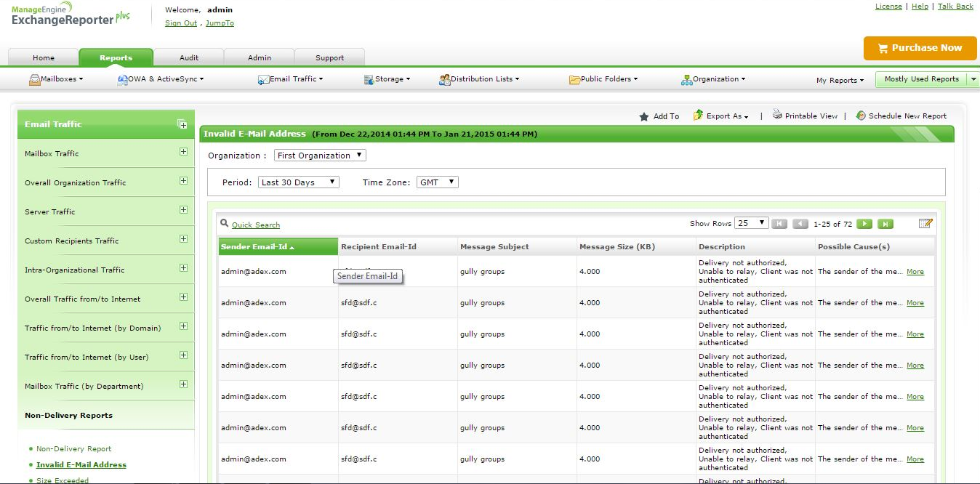
Task: Go to next page of results
Action: coord(864,224)
